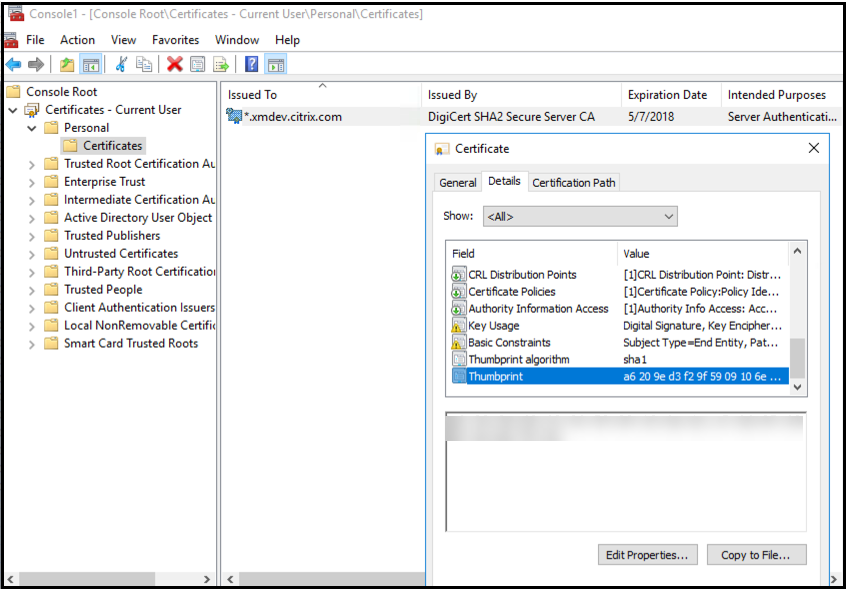Open the Show <All> dropdown
Viewport: 846px width, 589px height.
tap(580, 217)
